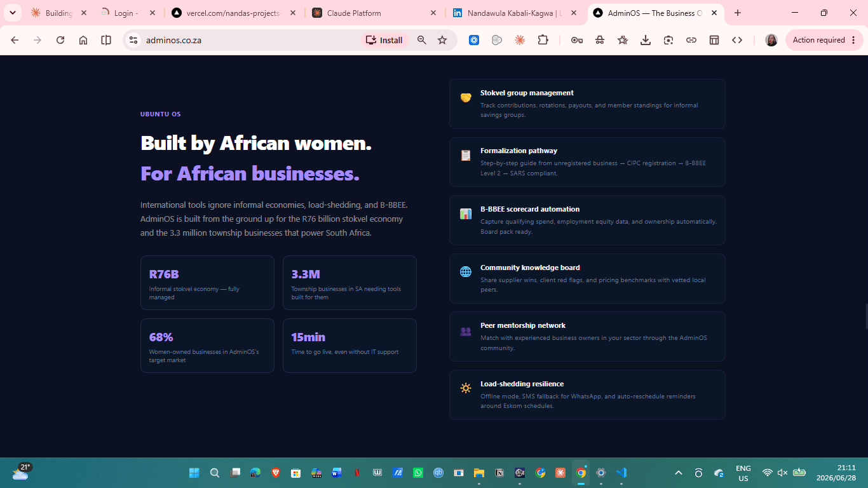
Task: Click the Stokvel group management card
Action: coord(587,104)
